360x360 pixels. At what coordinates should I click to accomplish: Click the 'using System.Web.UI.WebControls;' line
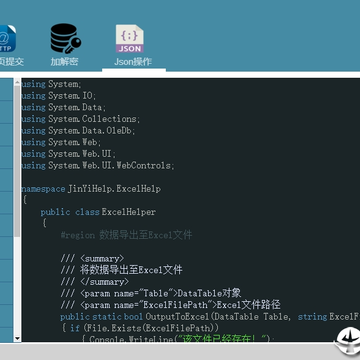click(x=98, y=166)
